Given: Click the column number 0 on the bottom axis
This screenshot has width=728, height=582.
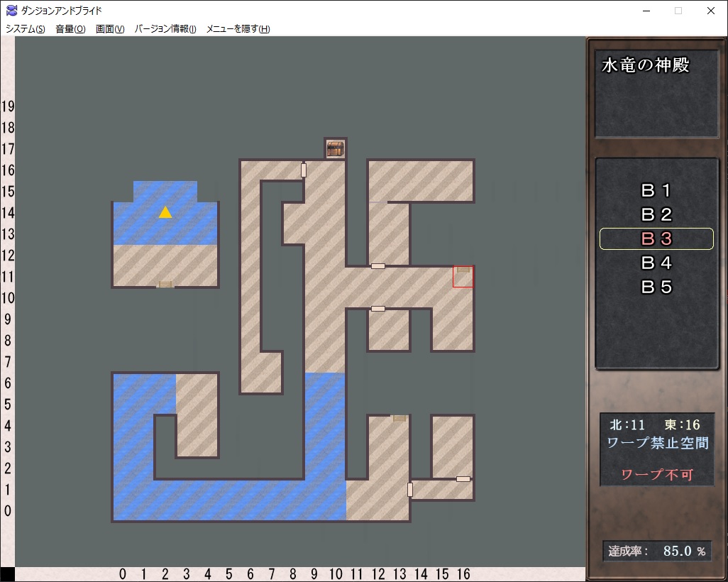Looking at the screenshot, I should [x=123, y=574].
